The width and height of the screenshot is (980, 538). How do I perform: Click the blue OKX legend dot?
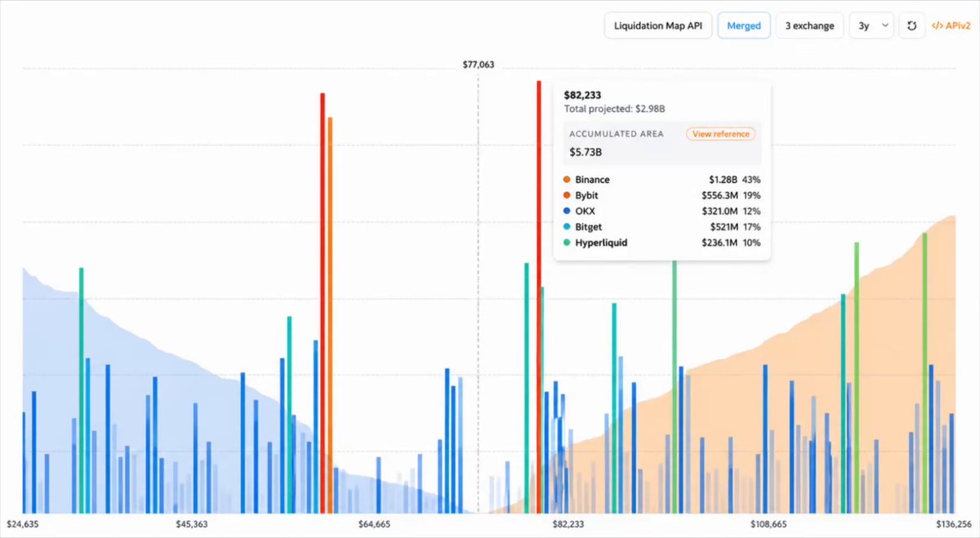(x=567, y=211)
